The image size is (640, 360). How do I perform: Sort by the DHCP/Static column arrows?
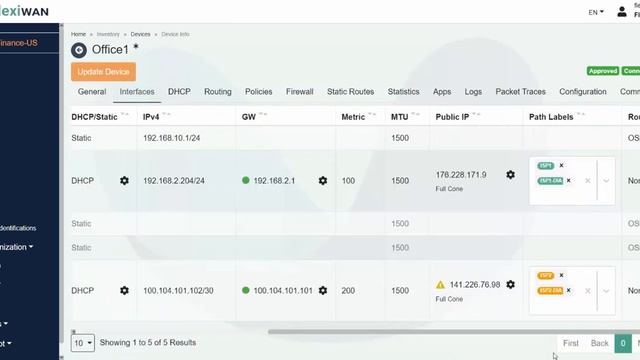(125, 114)
